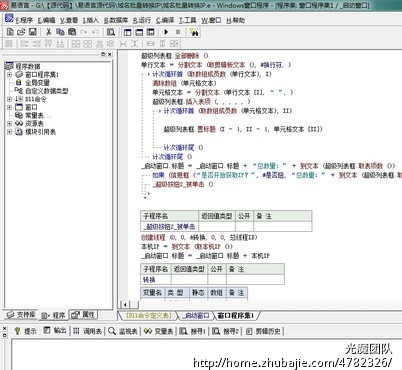The image size is (402, 370).
Task: Open the 程序 panel tab
Action: 53,315
